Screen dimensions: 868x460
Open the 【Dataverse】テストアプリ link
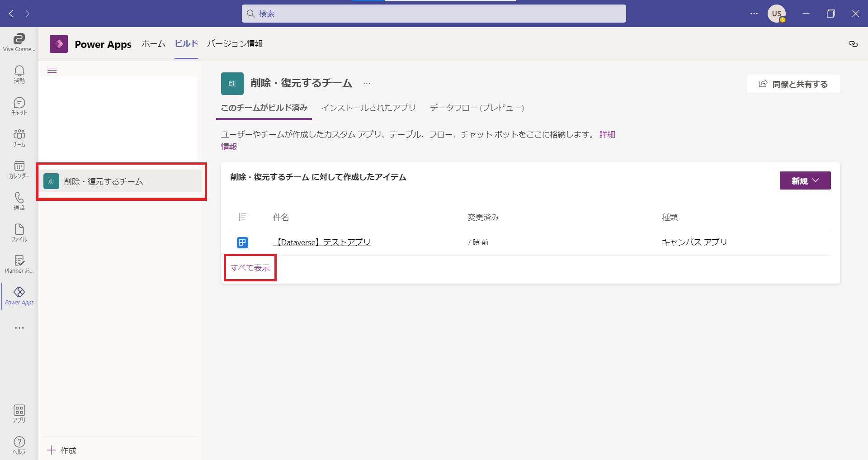pyautogui.click(x=322, y=242)
